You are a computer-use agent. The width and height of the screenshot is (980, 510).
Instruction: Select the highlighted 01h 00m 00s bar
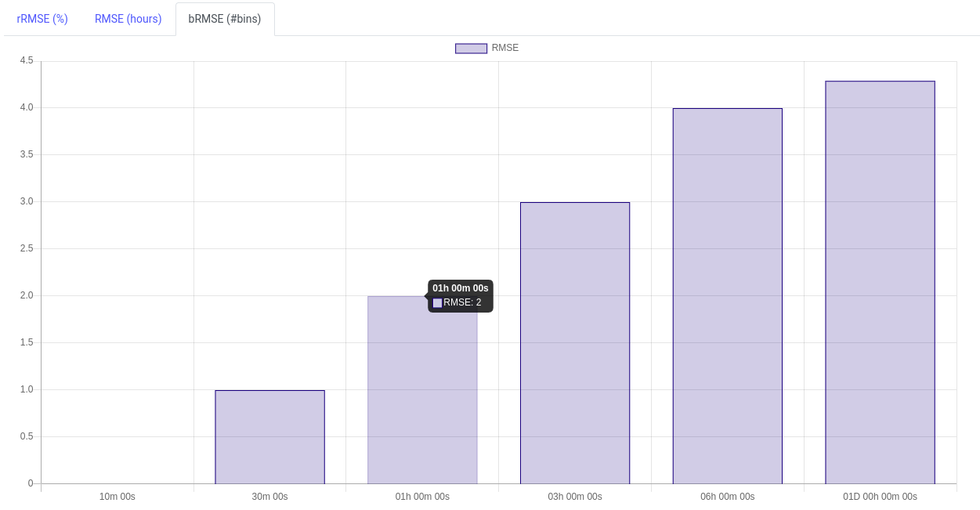(422, 392)
